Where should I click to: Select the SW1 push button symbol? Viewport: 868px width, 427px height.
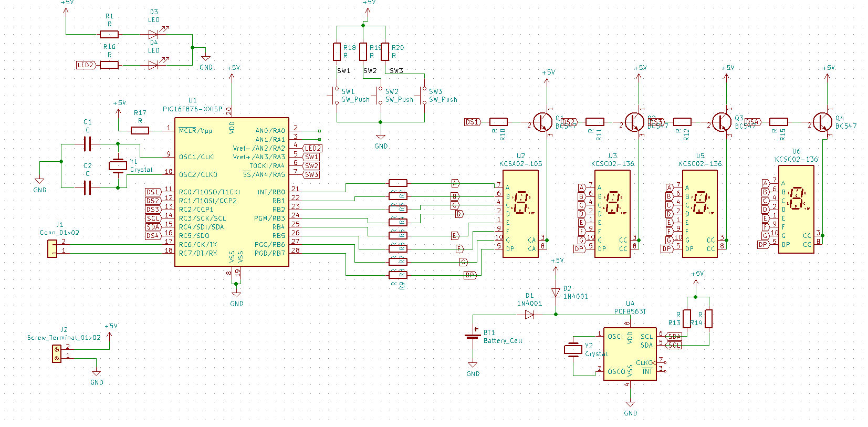[337, 96]
